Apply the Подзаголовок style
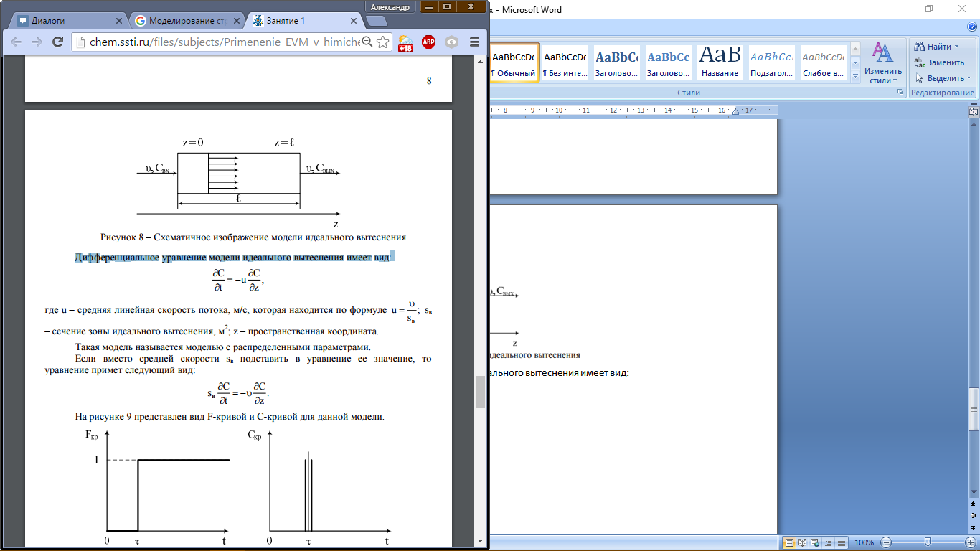980x551 pixels. pos(771,63)
